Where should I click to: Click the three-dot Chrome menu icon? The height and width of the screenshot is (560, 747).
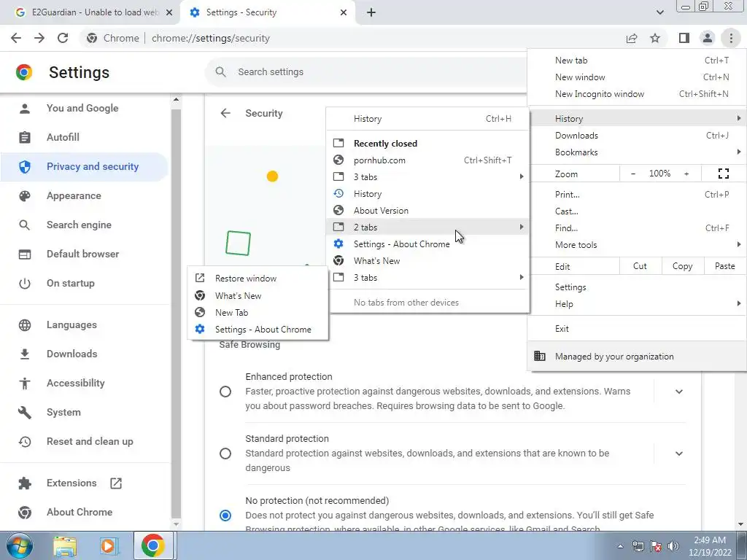tap(731, 38)
